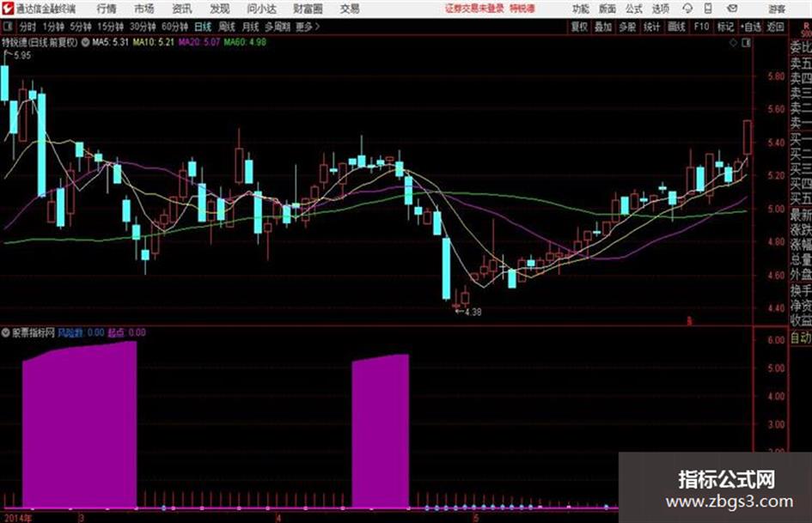The image size is (812, 523).
Task: Click the 游客 user account label
Action: click(x=776, y=9)
